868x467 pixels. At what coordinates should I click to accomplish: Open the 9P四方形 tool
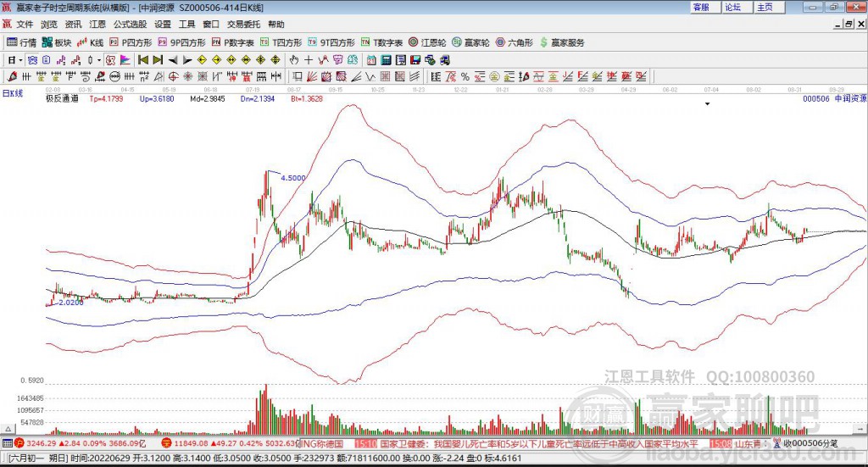click(181, 42)
